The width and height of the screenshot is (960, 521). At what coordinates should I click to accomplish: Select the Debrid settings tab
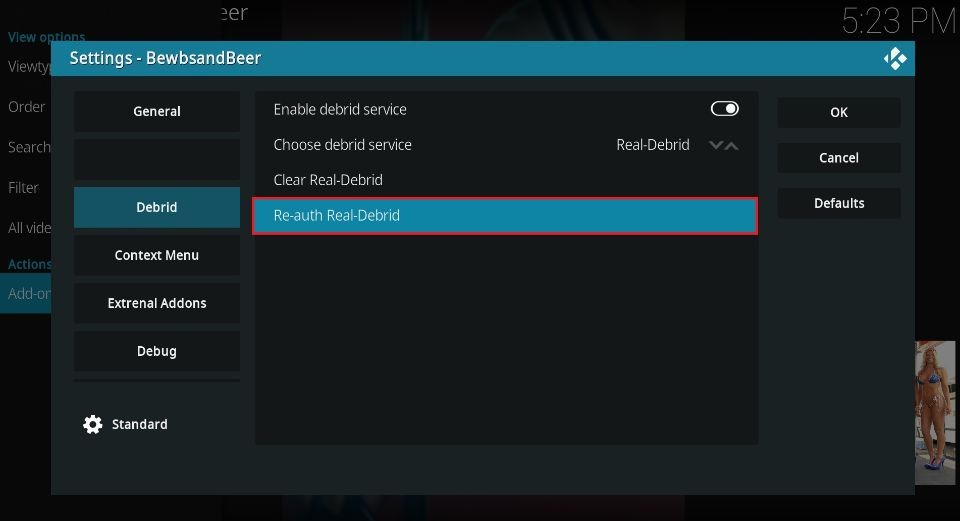point(157,208)
